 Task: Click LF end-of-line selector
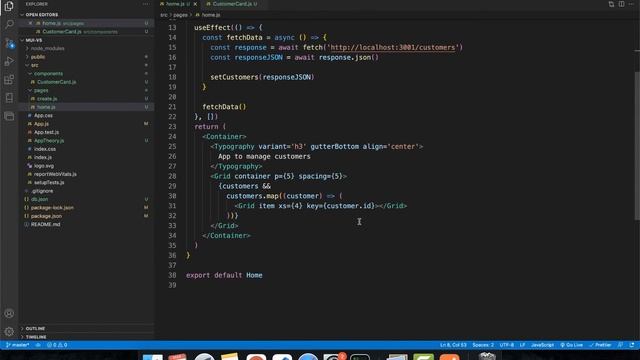(x=522, y=345)
